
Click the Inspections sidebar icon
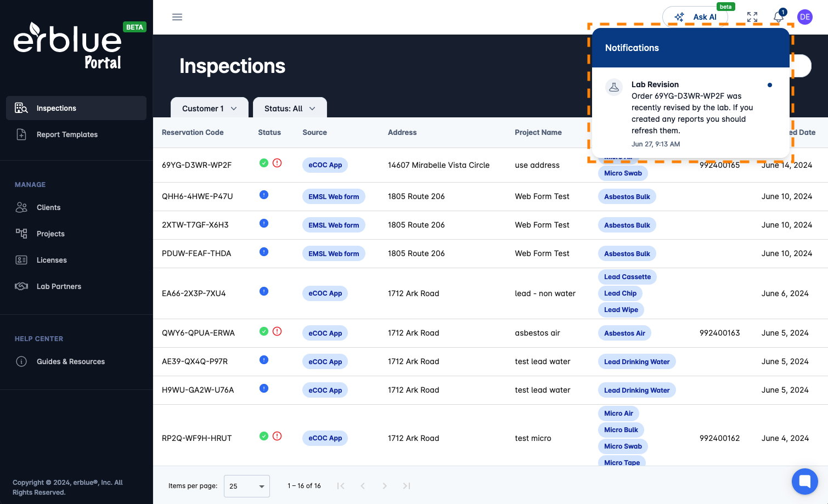[x=21, y=108]
